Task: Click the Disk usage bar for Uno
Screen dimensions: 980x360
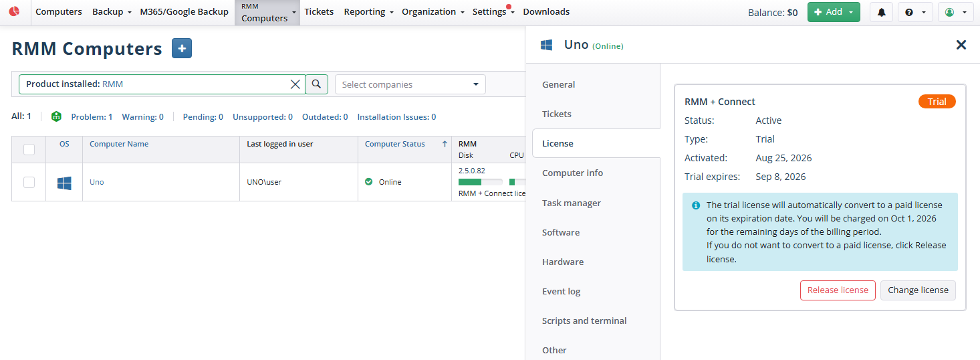Action: (x=480, y=182)
